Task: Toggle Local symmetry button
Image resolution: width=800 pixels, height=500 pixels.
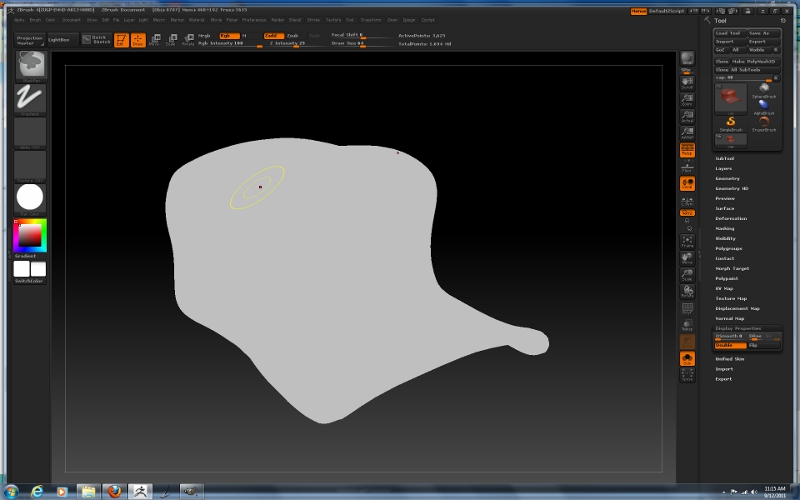Action: click(687, 184)
